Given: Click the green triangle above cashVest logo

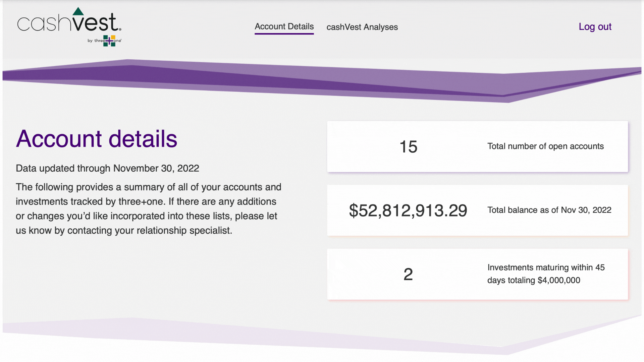Looking at the screenshot, I should [78, 11].
